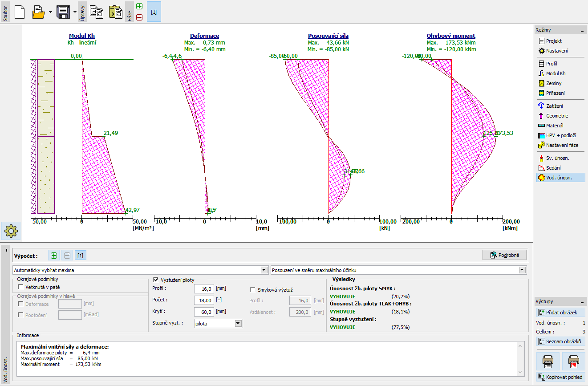Toggle Vyztužení piloty checkbox
Viewport: 588px width, 386px height.
(x=156, y=280)
